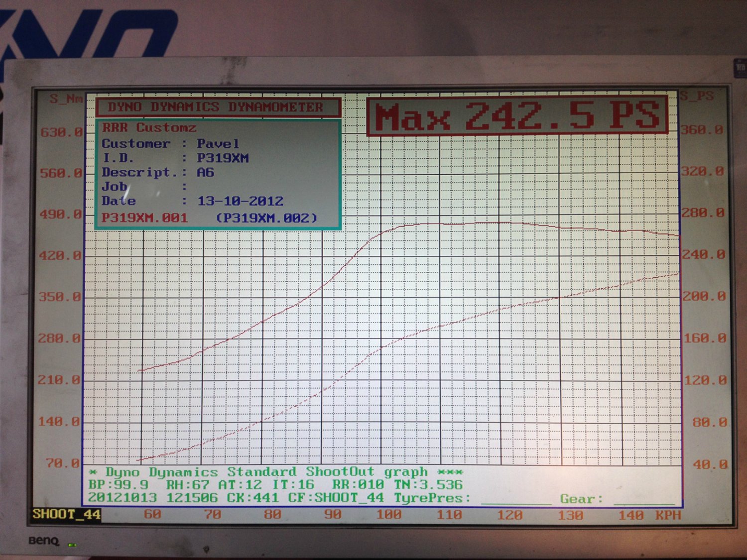Click the 160.0 power axis value
This screenshot has height=560, width=747.
point(705,338)
